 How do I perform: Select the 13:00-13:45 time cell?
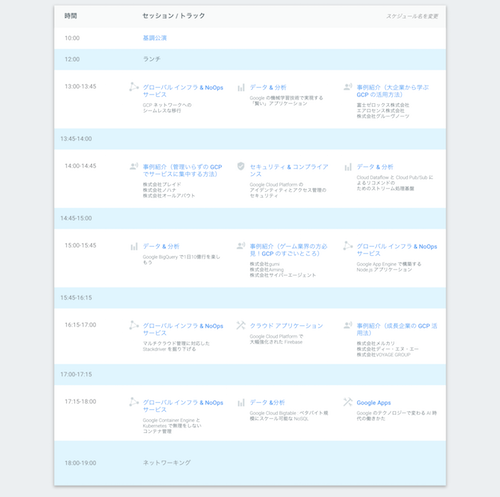(x=80, y=86)
